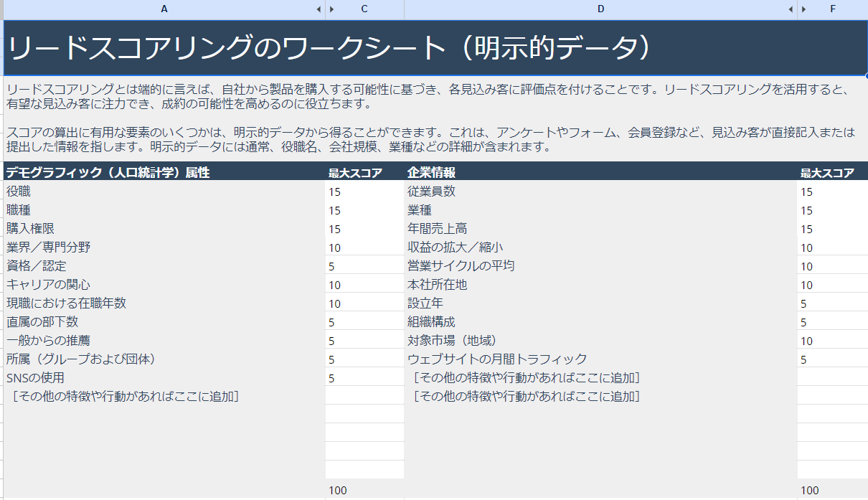Image resolution: width=868 pixels, height=500 pixels.
Task: Click the 企業情報 section header cell
Action: click(x=600, y=172)
